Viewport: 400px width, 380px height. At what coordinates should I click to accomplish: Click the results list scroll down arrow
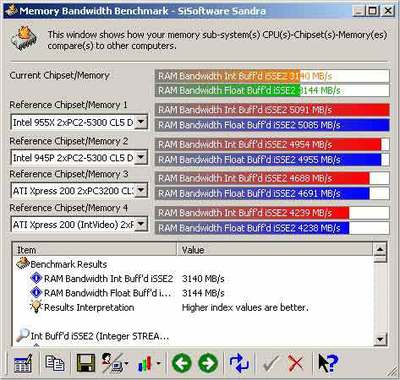click(x=380, y=340)
